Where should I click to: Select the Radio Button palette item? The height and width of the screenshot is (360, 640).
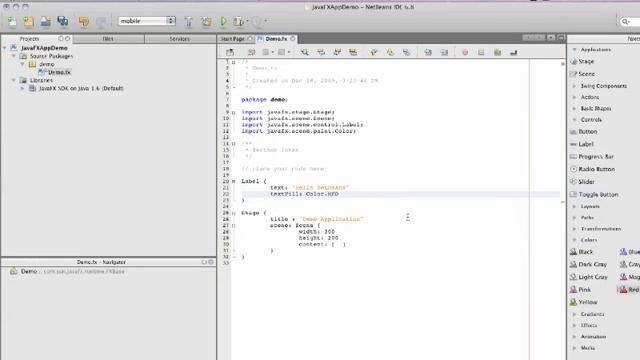point(592,169)
